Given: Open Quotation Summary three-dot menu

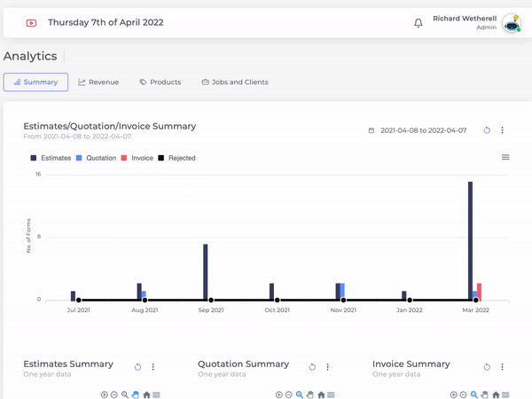Looking at the screenshot, I should pos(327,367).
